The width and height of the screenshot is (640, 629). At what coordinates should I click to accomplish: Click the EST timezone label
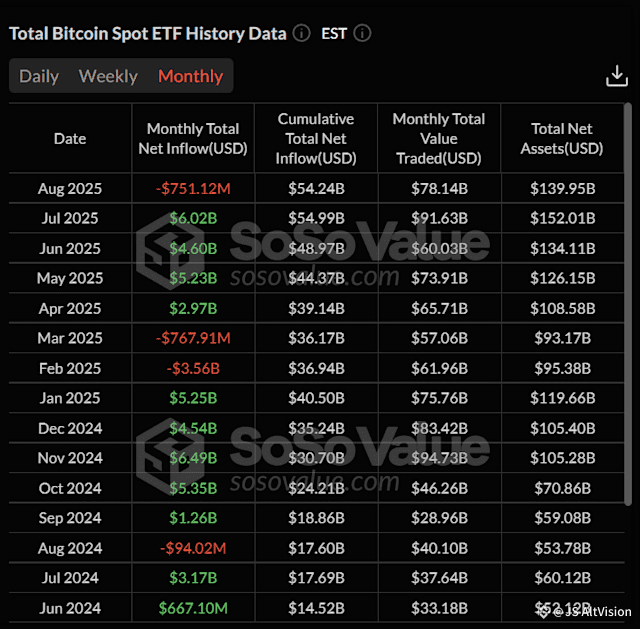pyautogui.click(x=334, y=33)
